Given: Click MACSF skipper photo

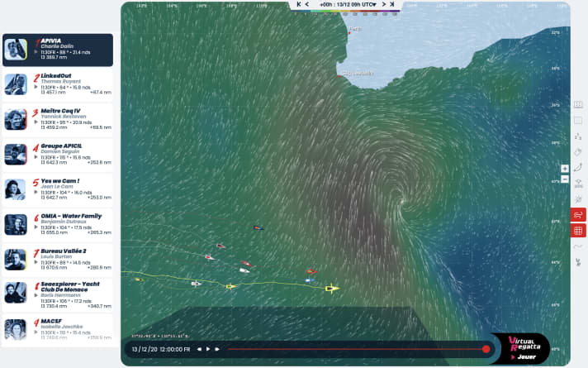Looking at the screenshot, I should point(16,329).
